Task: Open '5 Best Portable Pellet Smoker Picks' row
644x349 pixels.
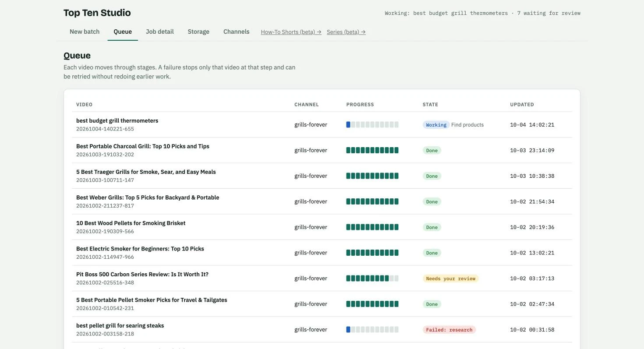Action: coord(322,304)
